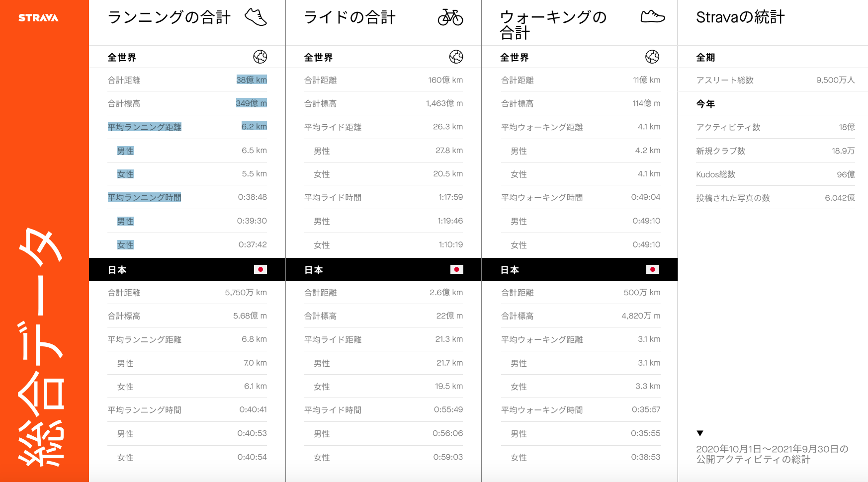Click the globe icon in walking column
The image size is (868, 482).
click(652, 57)
